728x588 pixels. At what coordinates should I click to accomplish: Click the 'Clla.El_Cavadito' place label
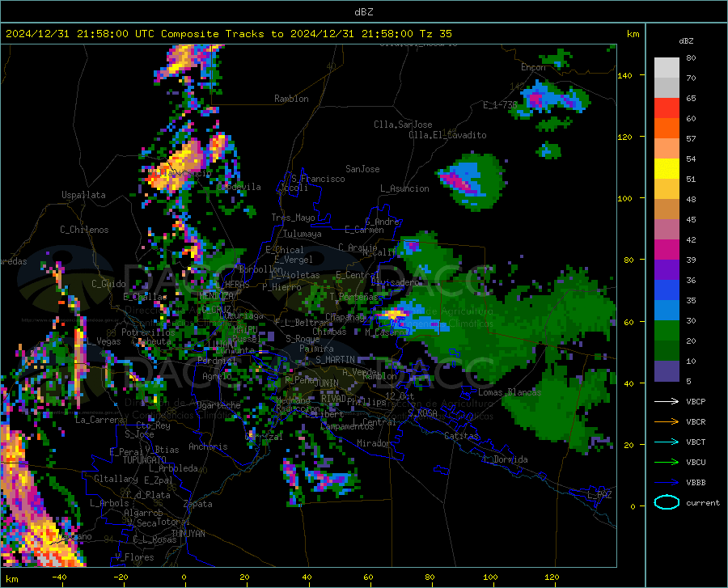point(447,135)
